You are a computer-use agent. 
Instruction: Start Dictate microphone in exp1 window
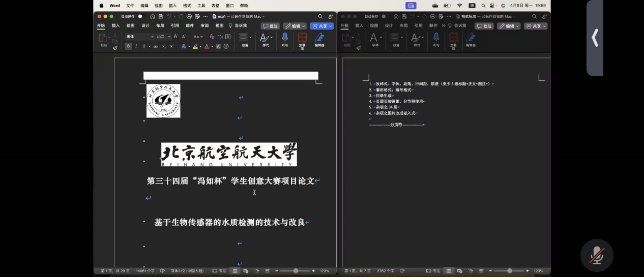[x=285, y=37]
